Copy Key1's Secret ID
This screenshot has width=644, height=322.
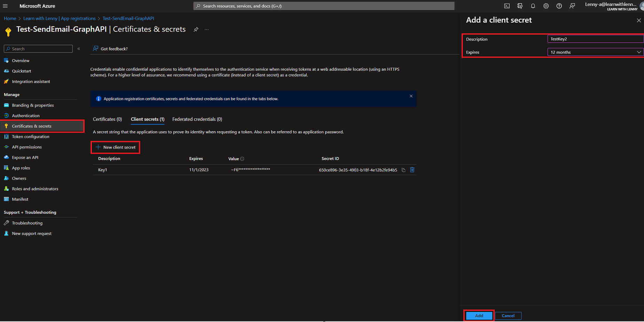pos(403,170)
